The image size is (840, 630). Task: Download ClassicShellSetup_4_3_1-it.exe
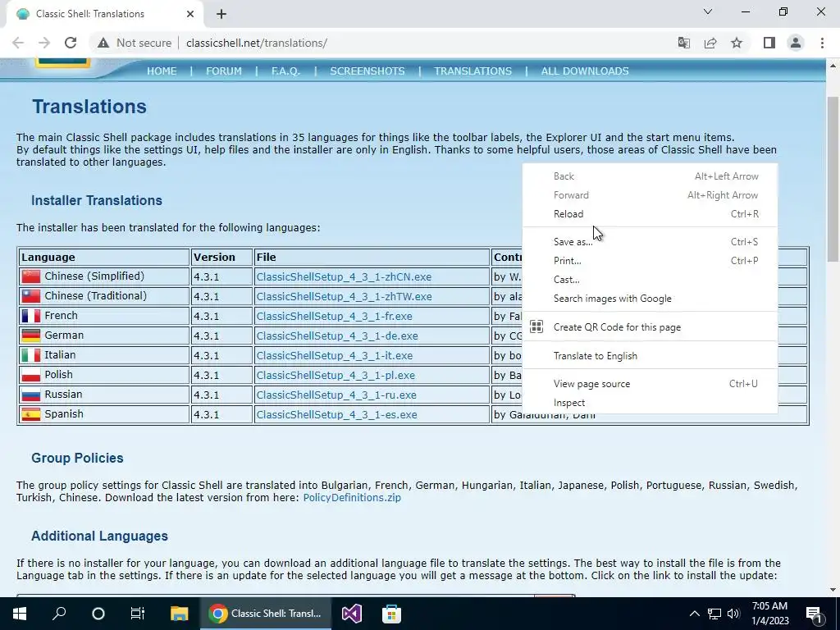(335, 356)
